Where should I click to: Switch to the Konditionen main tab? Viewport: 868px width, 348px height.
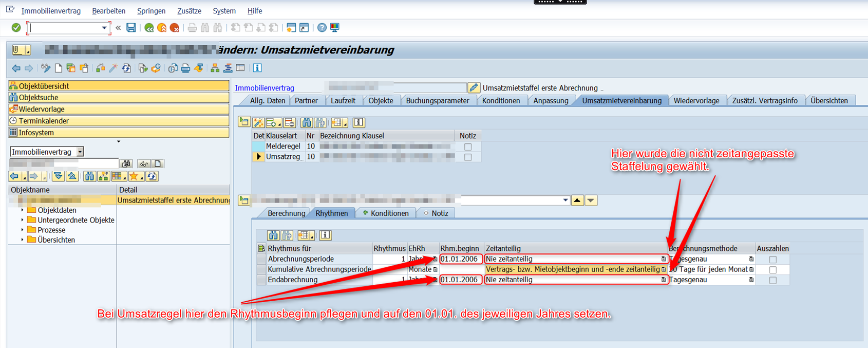[501, 101]
